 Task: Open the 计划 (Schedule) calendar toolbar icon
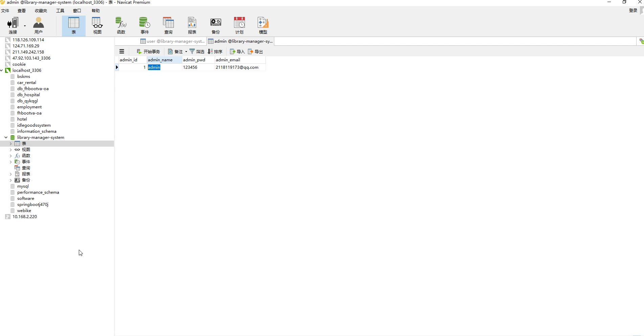pos(239,26)
